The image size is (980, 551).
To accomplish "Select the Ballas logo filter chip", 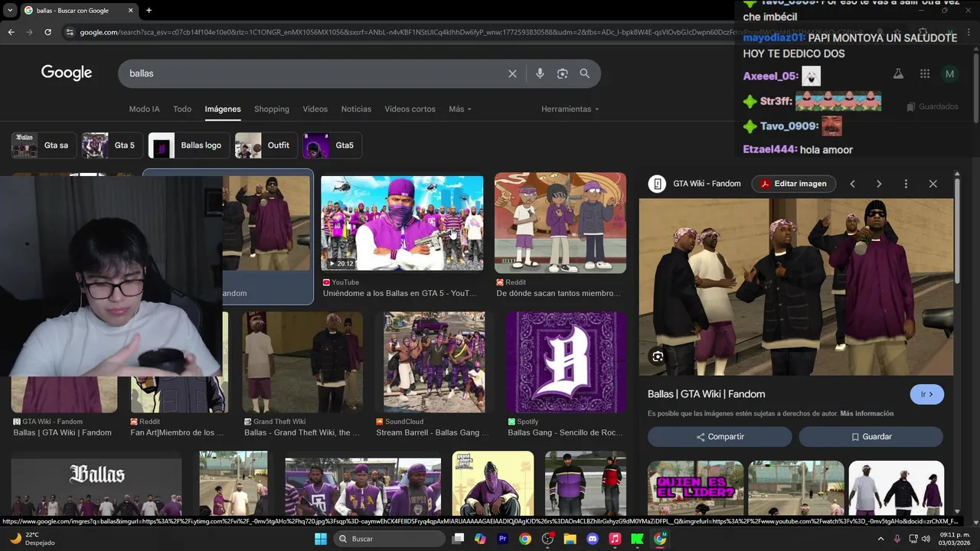I will pyautogui.click(x=190, y=145).
